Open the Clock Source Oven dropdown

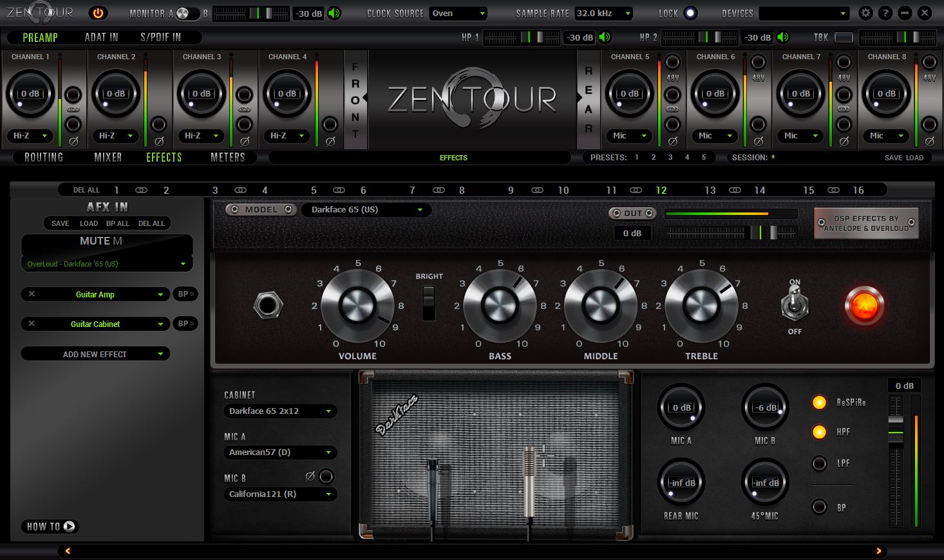tap(458, 14)
